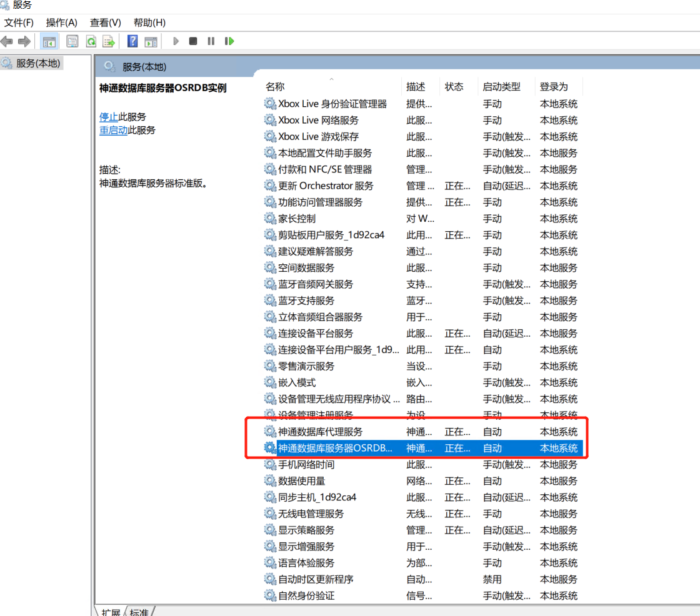The height and width of the screenshot is (616, 700).
Task: Select the 显示增强服务 row
Action: (422, 547)
